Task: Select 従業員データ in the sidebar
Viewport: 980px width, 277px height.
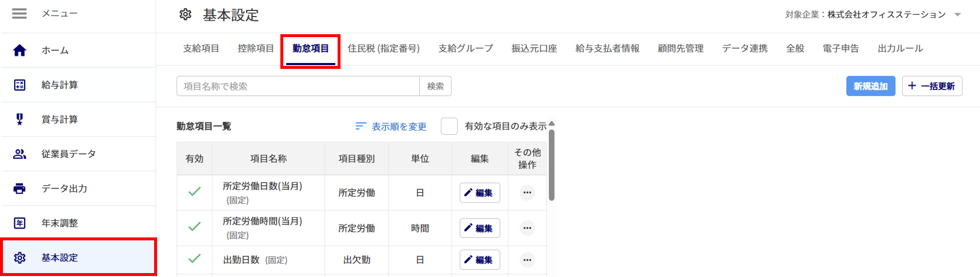Action: click(x=78, y=154)
